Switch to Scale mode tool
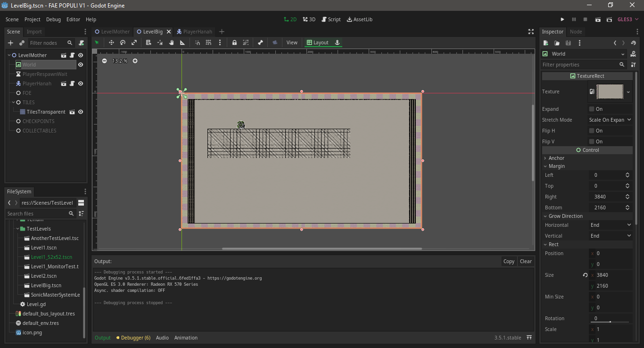The image size is (644, 348). pos(134,42)
